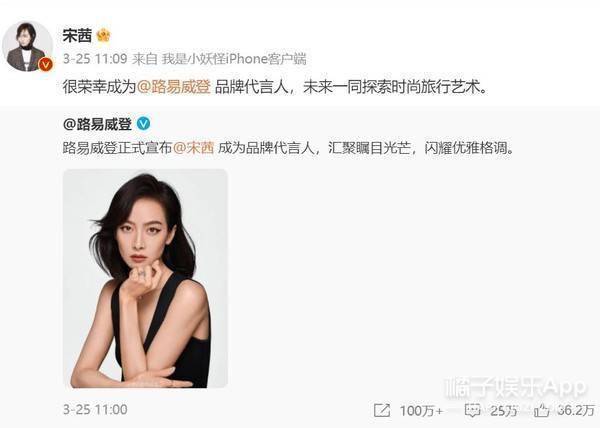Screen dimensions: 600x428
Task: Open the bold @路易威登 repost author name
Action: [97, 124]
